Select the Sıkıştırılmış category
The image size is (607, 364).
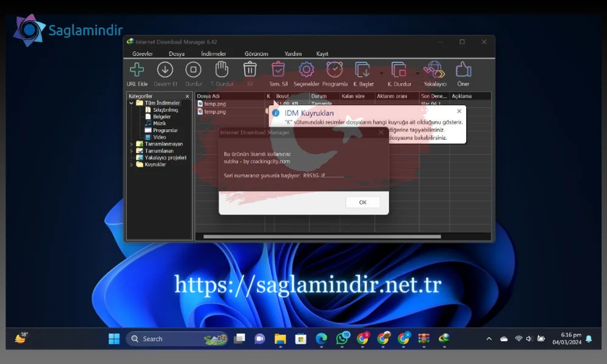(x=165, y=110)
